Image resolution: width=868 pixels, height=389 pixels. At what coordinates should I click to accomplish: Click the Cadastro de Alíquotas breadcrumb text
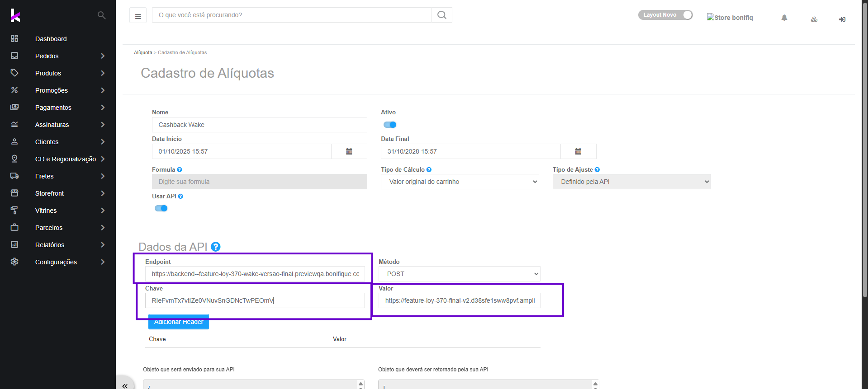(x=182, y=53)
